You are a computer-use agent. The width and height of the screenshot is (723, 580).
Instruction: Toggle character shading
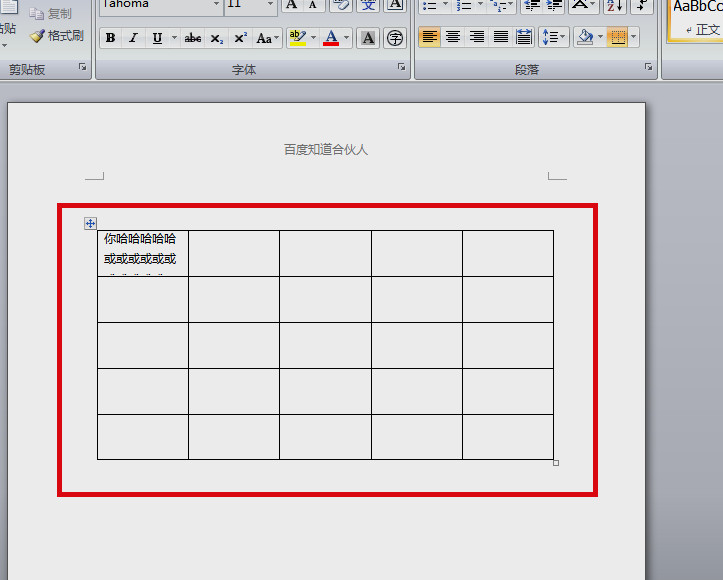(368, 38)
